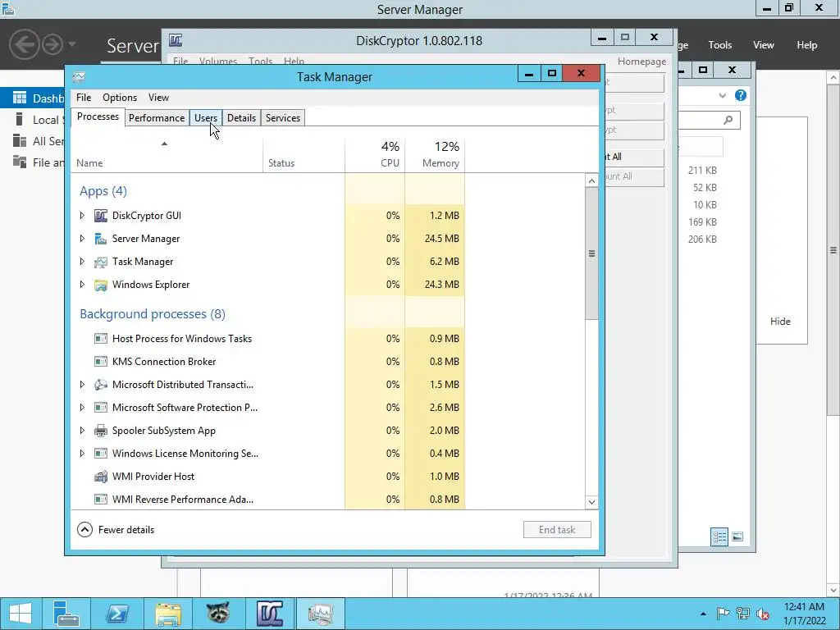Open the Server Manager View menu
Viewport: 840px width, 630px height.
point(764,45)
